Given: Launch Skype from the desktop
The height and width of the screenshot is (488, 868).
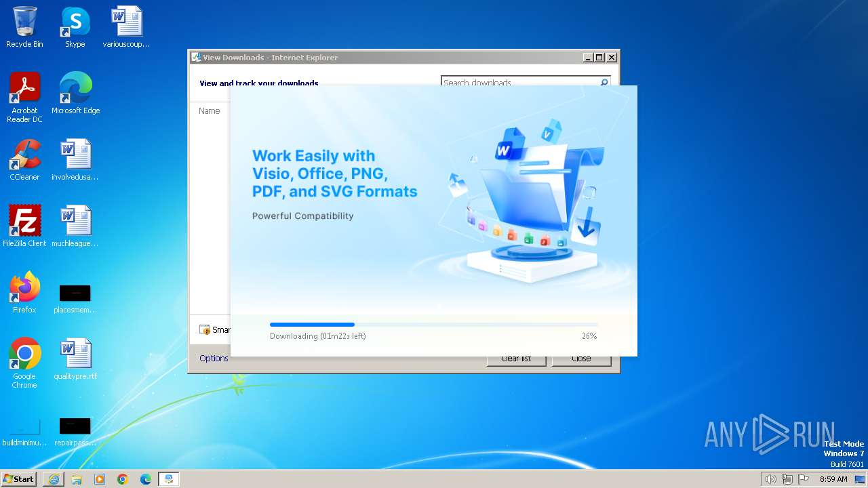Looking at the screenshot, I should point(75,27).
